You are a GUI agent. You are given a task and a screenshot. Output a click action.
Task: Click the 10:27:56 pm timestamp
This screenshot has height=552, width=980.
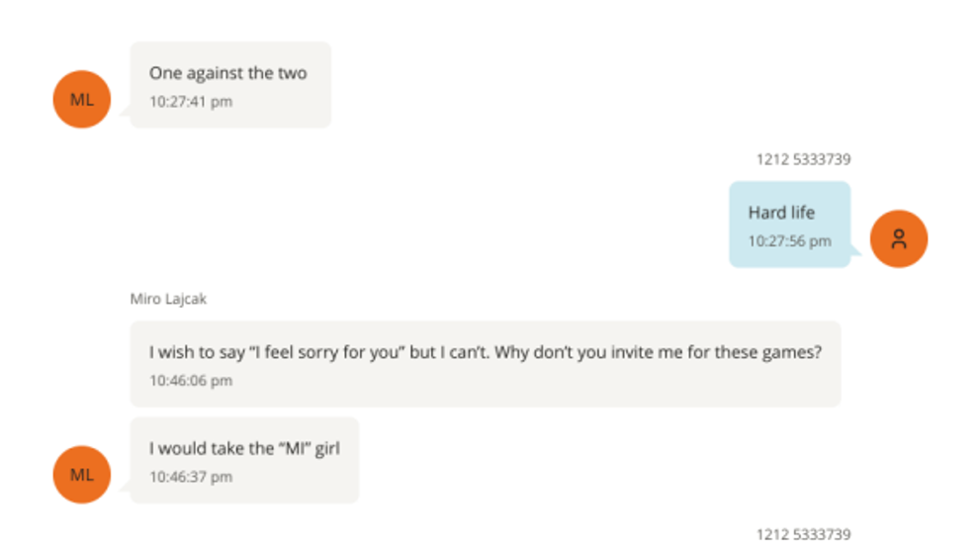[x=789, y=240]
